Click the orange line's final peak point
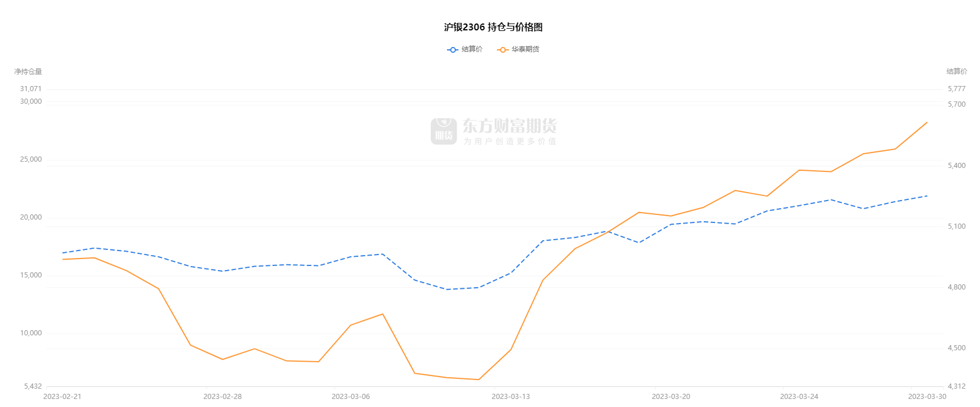The width and height of the screenshot is (980, 407). [x=927, y=122]
